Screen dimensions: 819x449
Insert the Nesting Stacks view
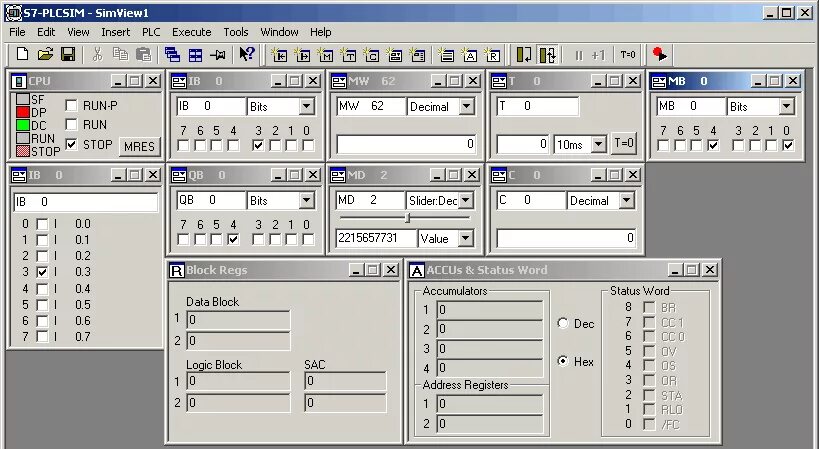point(446,55)
